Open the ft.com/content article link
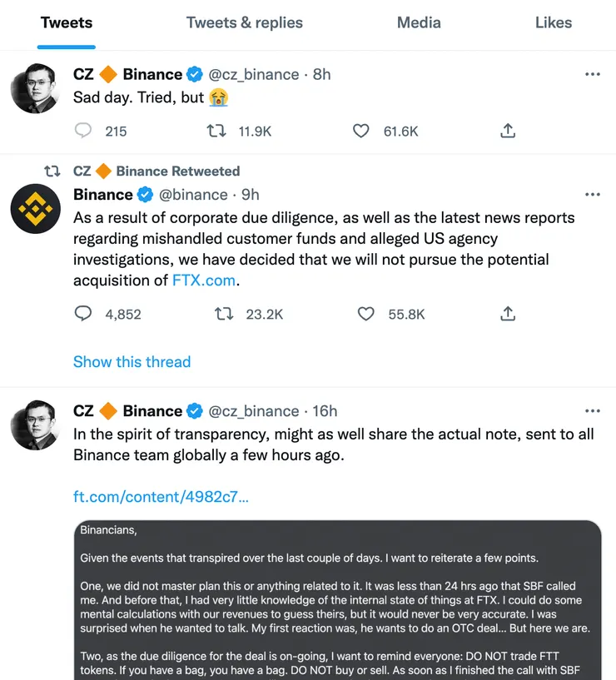Viewport: 616px width, 680px height. (x=161, y=497)
